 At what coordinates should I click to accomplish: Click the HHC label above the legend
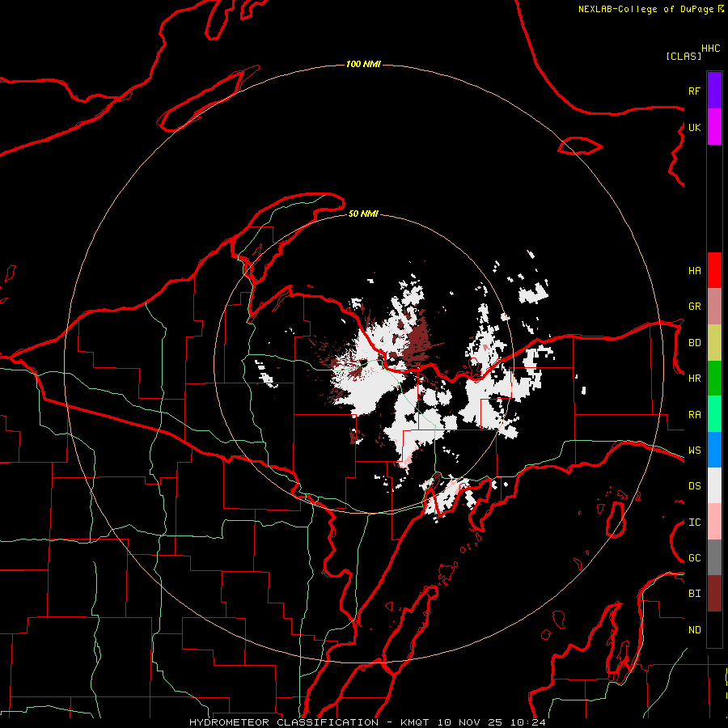pos(711,49)
